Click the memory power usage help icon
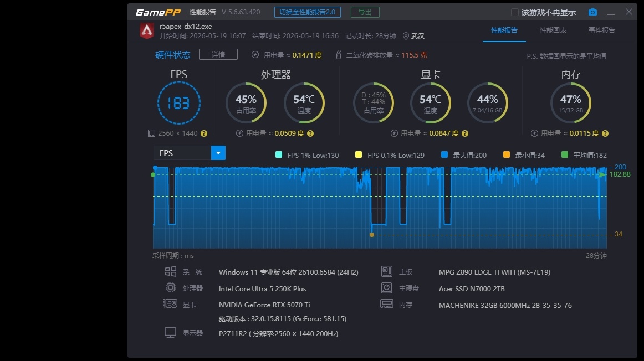Viewport: 644px width, 361px height. [x=605, y=133]
